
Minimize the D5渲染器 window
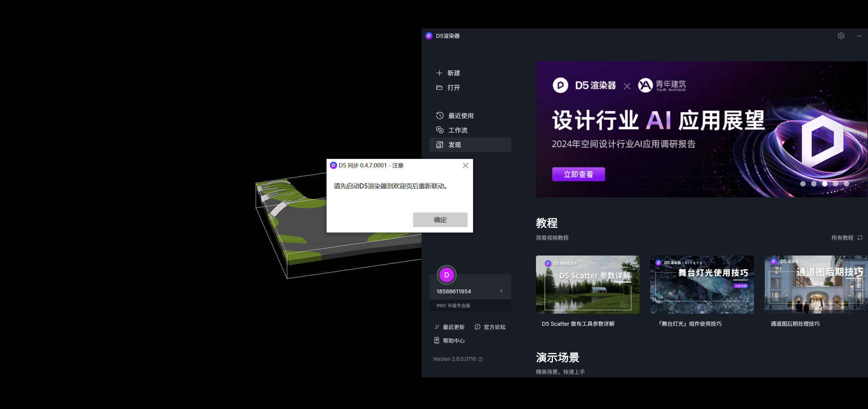859,36
